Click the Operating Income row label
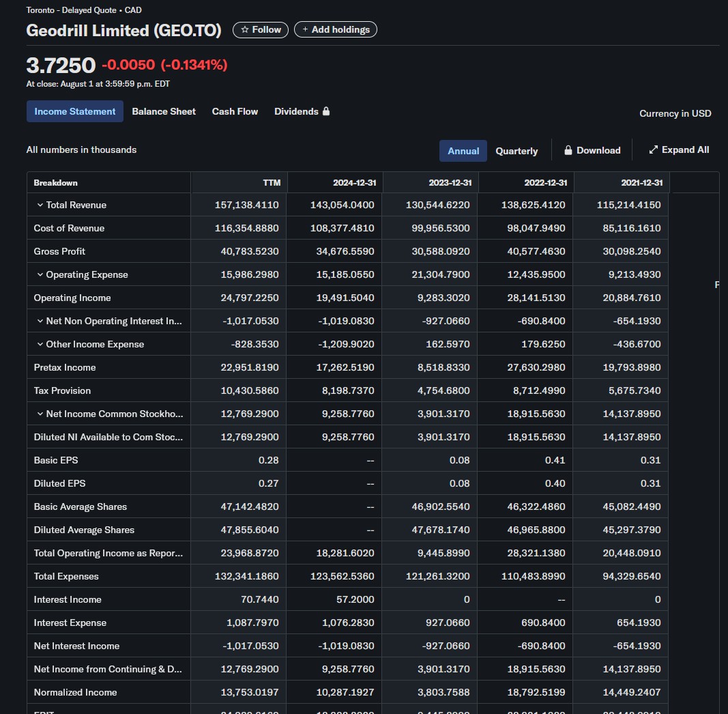728x714 pixels. [72, 298]
